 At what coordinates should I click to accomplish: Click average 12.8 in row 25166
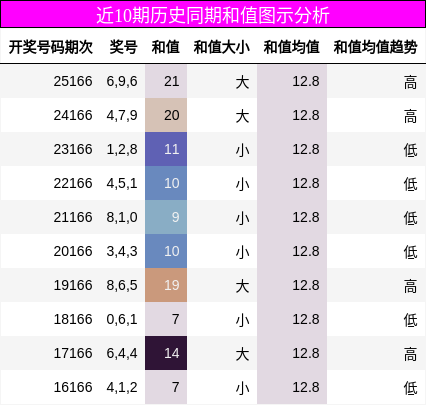306,81
